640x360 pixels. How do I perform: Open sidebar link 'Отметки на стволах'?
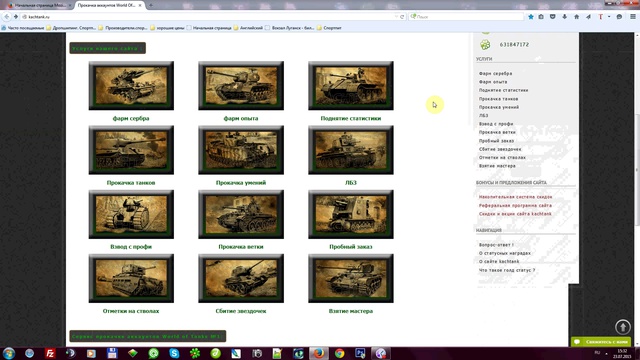502,158
